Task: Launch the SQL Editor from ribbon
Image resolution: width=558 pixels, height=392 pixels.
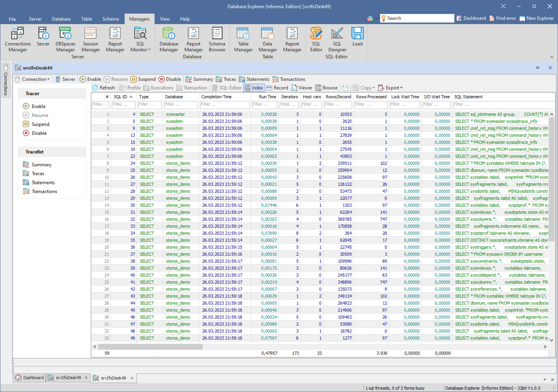Action: (316, 40)
